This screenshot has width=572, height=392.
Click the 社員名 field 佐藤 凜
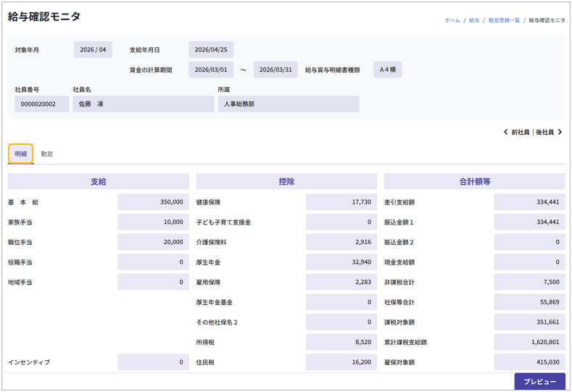pyautogui.click(x=143, y=104)
